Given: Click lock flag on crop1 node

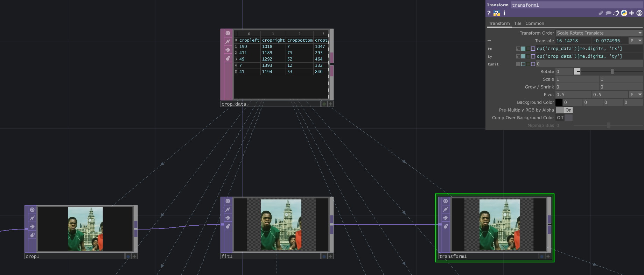Looking at the screenshot, I should tap(32, 235).
